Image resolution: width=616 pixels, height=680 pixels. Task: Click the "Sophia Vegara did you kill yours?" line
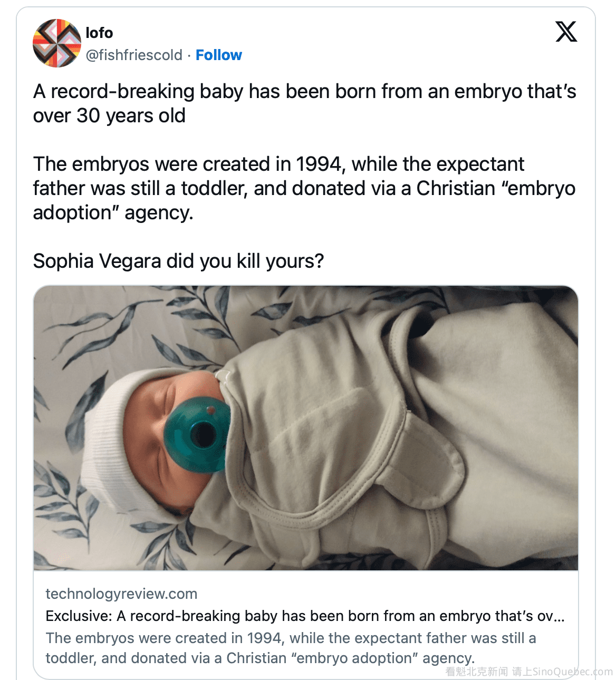pyautogui.click(x=178, y=261)
